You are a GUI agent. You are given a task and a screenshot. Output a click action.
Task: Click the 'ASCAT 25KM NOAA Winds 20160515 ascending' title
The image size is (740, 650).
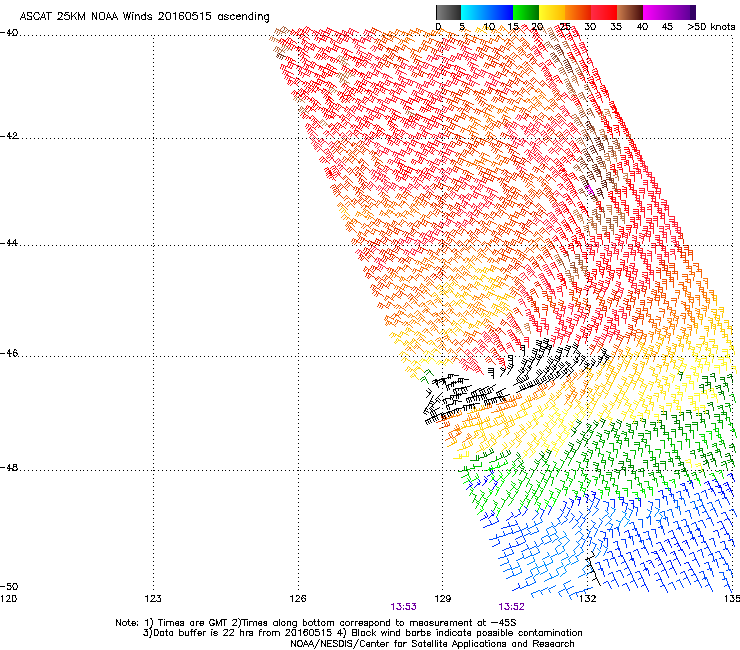tap(144, 17)
